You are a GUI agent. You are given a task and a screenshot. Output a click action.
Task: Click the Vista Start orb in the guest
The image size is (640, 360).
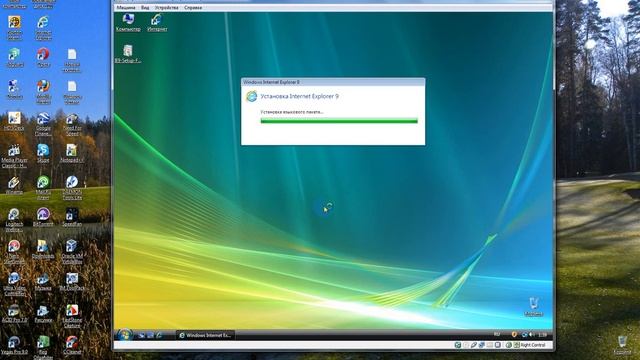click(x=124, y=335)
